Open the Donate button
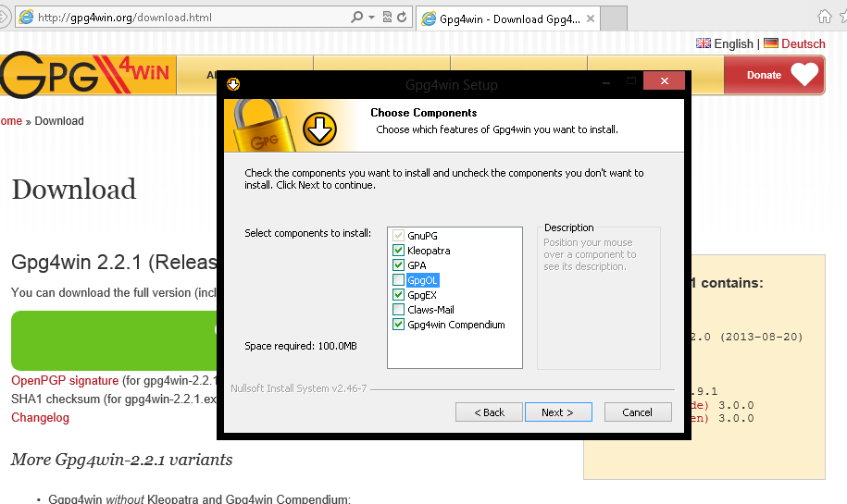Viewport: 847px width, 504px height. (774, 75)
